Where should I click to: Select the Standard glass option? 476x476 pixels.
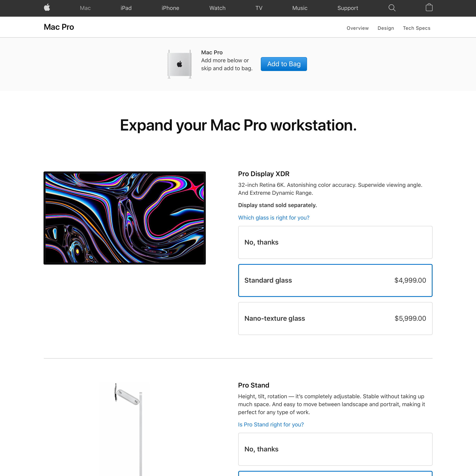[335, 280]
